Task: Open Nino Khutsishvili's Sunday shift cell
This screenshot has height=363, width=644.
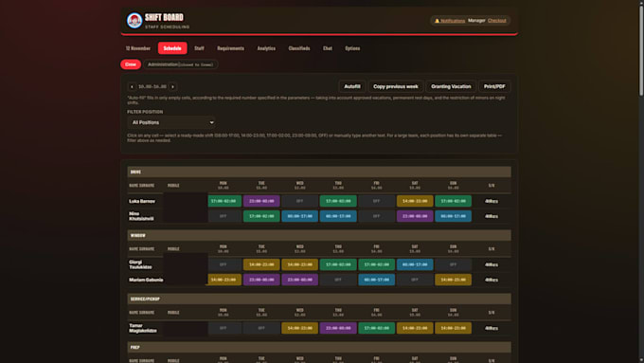Action: [453, 216]
